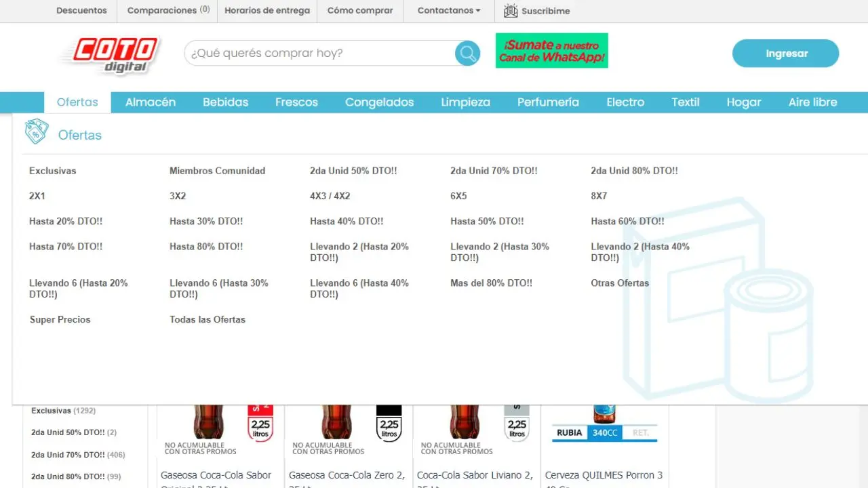Click the magnifying glass search button
Screen dimensions: 868x488
[x=467, y=53]
